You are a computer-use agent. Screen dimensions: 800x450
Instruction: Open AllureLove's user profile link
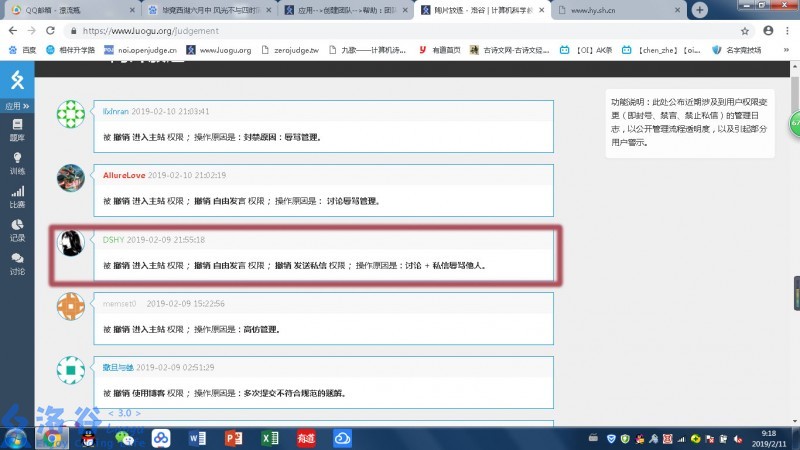point(124,175)
